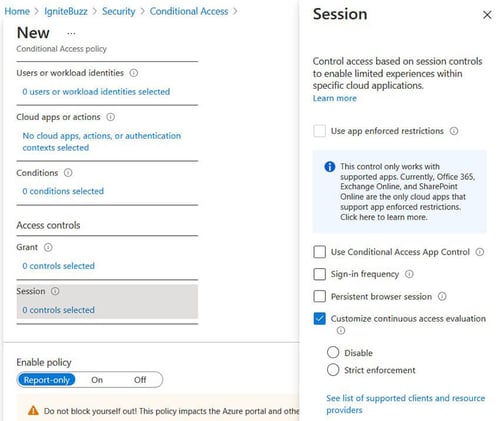Uncheck Customize continuous access evaluation

pyautogui.click(x=320, y=319)
